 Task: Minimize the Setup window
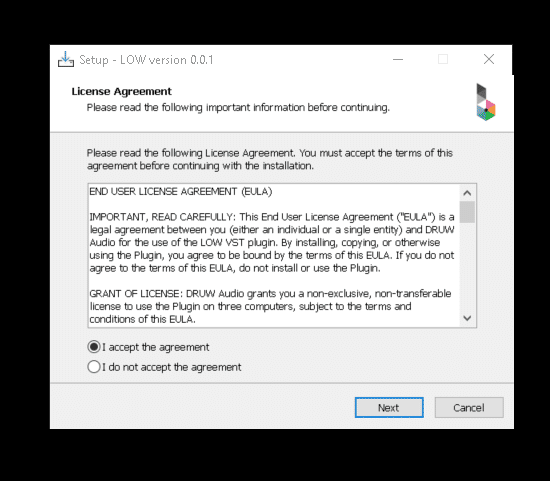(398, 59)
